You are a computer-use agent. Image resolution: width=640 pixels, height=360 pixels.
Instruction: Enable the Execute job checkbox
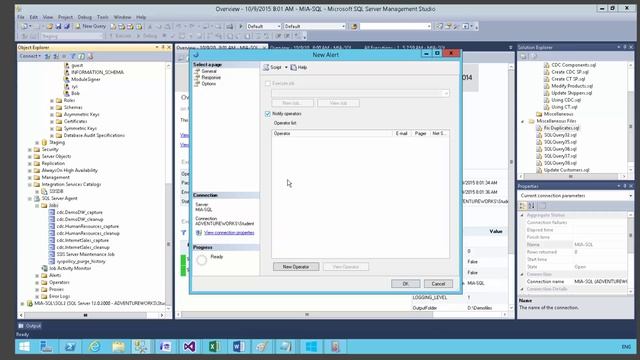268,83
